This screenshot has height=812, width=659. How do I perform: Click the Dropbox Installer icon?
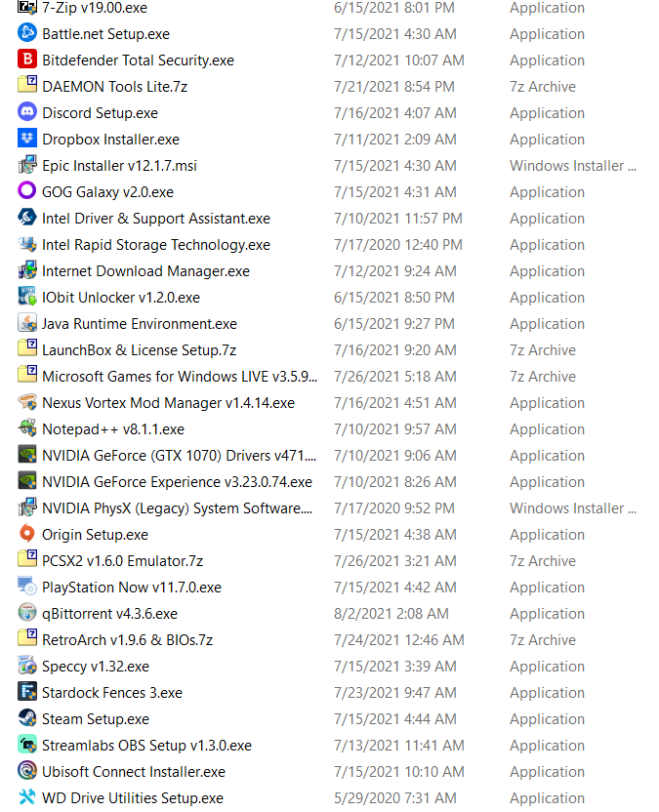tap(27, 139)
